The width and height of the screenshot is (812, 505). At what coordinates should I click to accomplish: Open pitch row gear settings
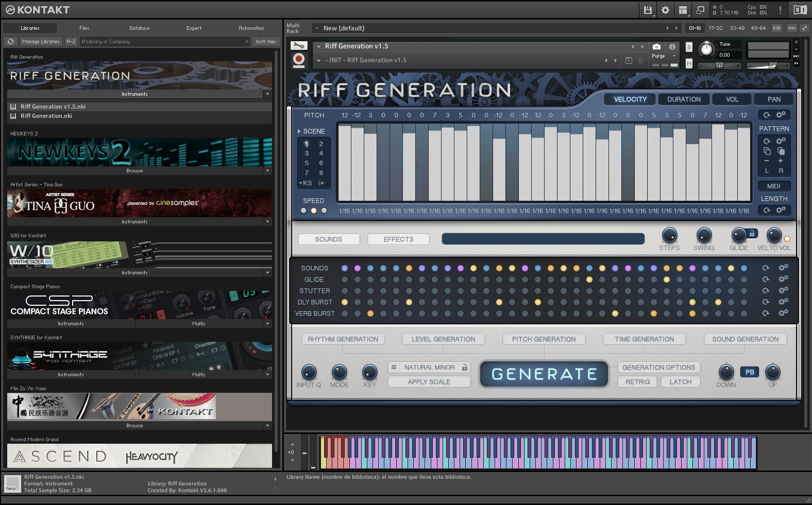tap(781, 115)
